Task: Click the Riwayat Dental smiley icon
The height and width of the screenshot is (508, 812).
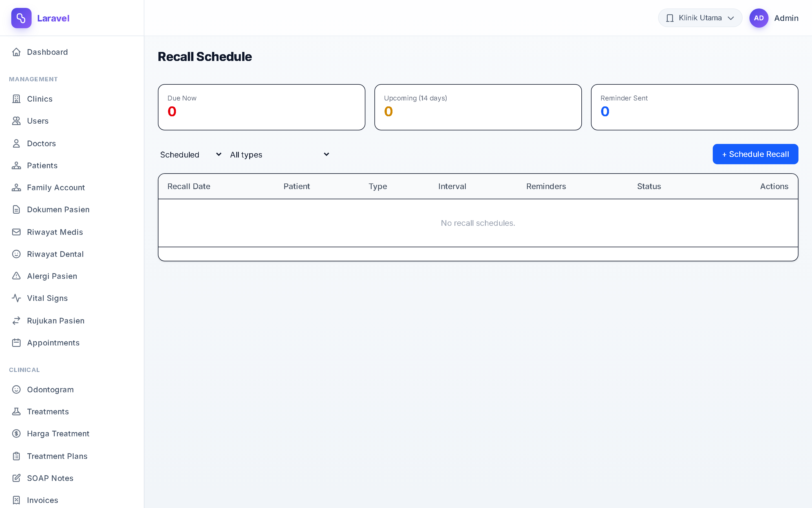Action: point(16,254)
